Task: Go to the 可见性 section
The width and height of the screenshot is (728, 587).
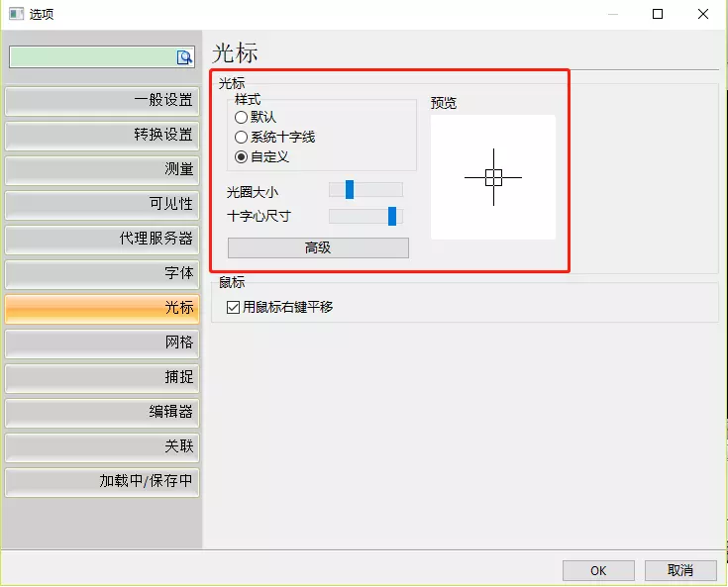Action: coord(102,204)
